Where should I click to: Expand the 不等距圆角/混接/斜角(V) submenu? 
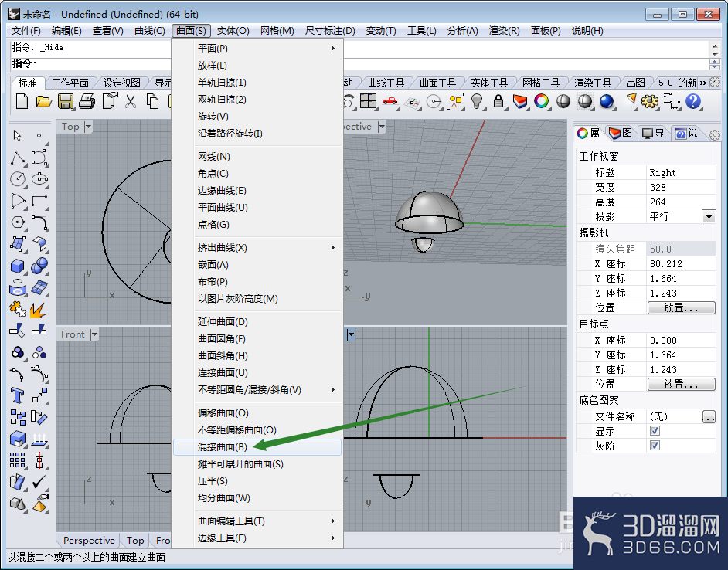(x=257, y=390)
